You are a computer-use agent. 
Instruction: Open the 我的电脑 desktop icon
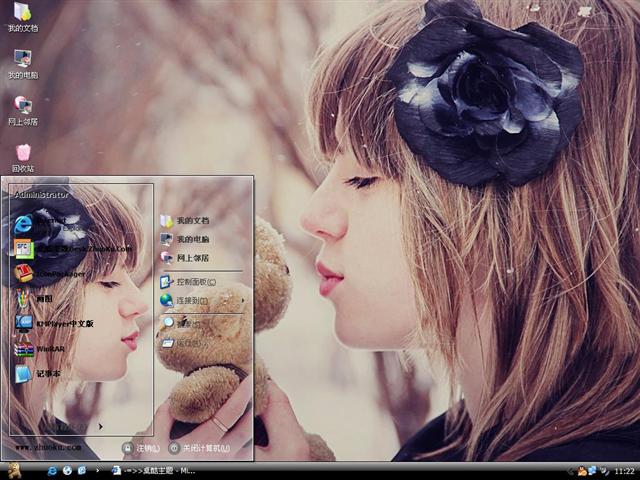pyautogui.click(x=23, y=64)
